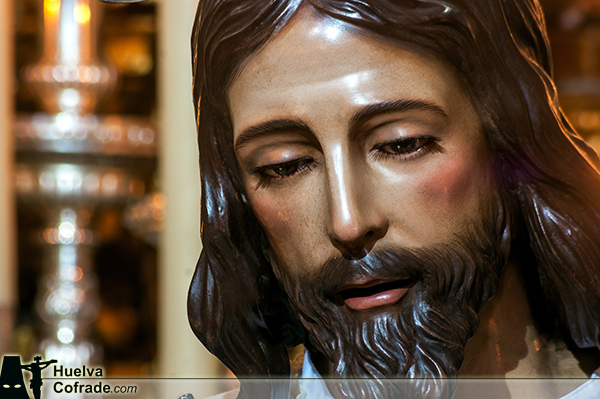The image size is (600, 399).
Task: Open the Huelva watermark text
Action: click(x=78, y=371)
